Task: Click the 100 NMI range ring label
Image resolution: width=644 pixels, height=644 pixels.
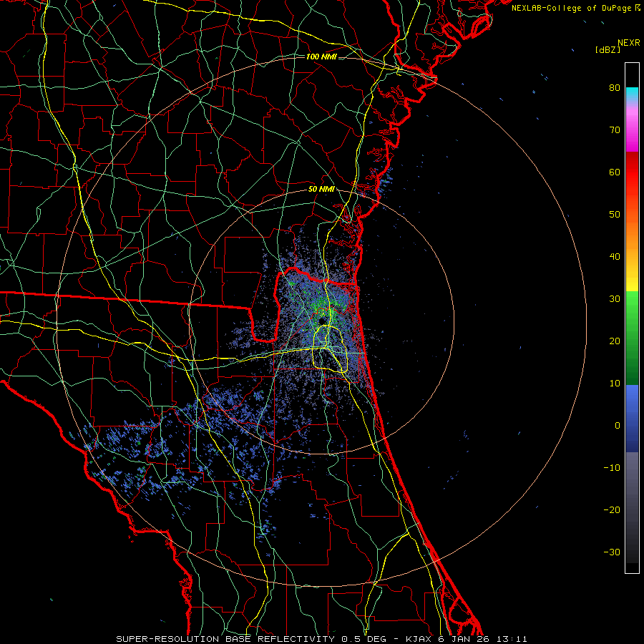Action: pyautogui.click(x=321, y=57)
